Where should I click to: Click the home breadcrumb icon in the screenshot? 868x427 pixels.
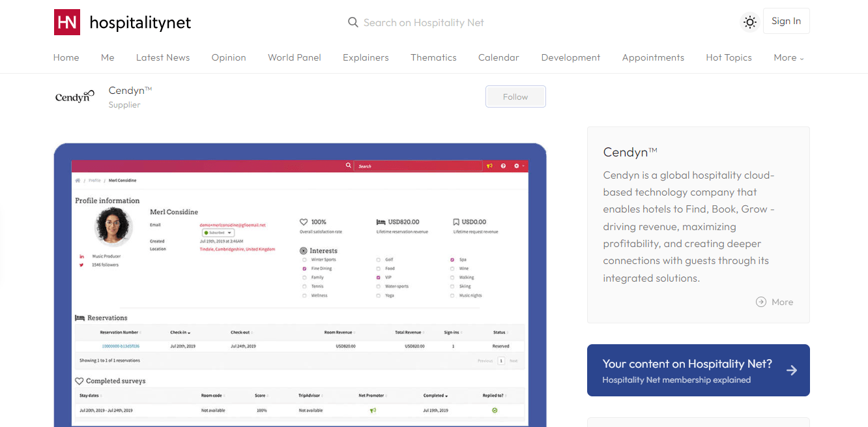[78, 180]
